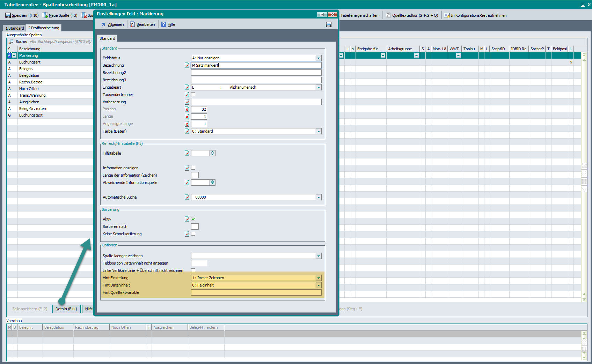Click the dialog's floppy disk save icon

(328, 24)
